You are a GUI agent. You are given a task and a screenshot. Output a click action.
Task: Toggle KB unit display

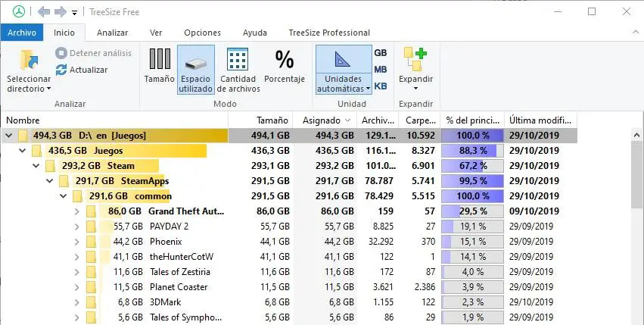[x=381, y=86]
